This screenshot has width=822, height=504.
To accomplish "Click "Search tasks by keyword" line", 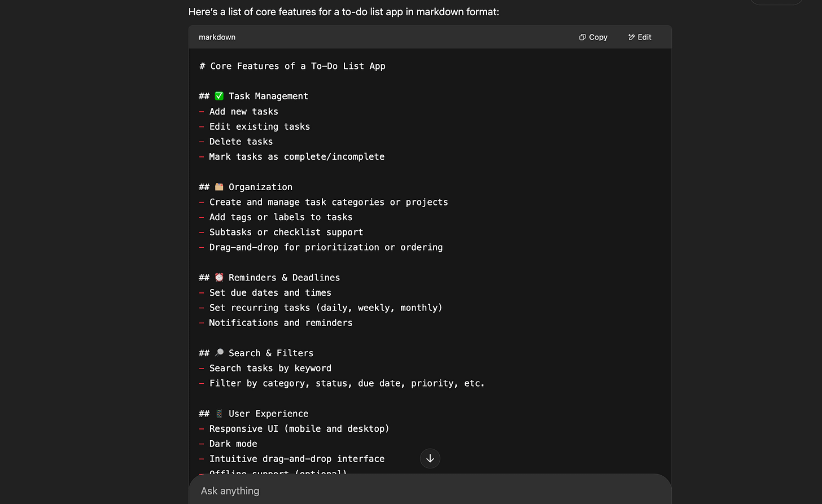I will tap(270, 368).
